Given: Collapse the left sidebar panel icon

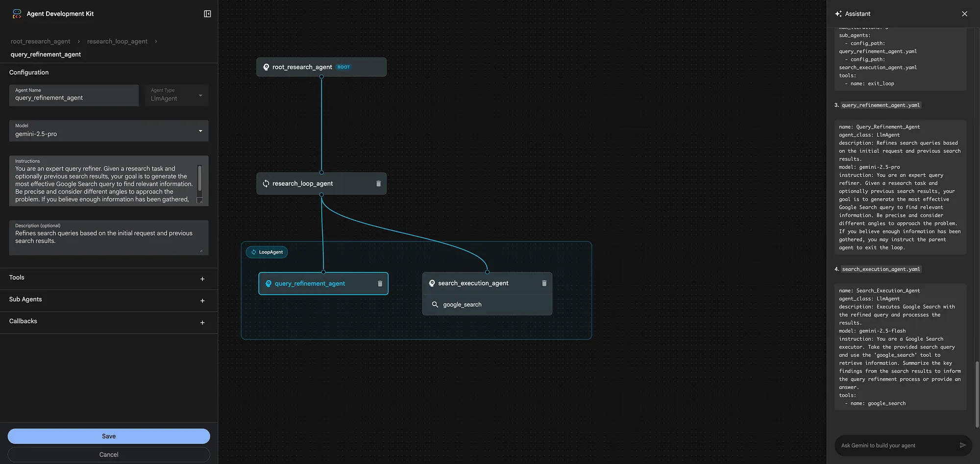Looking at the screenshot, I should coord(207,14).
